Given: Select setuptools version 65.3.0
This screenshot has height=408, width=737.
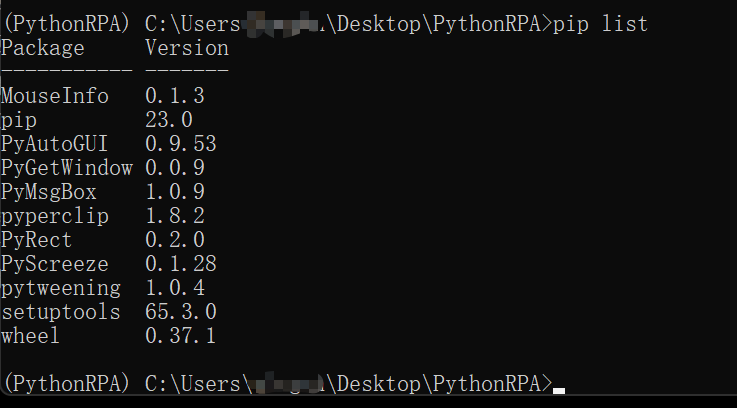Looking at the screenshot, I should 181,312.
